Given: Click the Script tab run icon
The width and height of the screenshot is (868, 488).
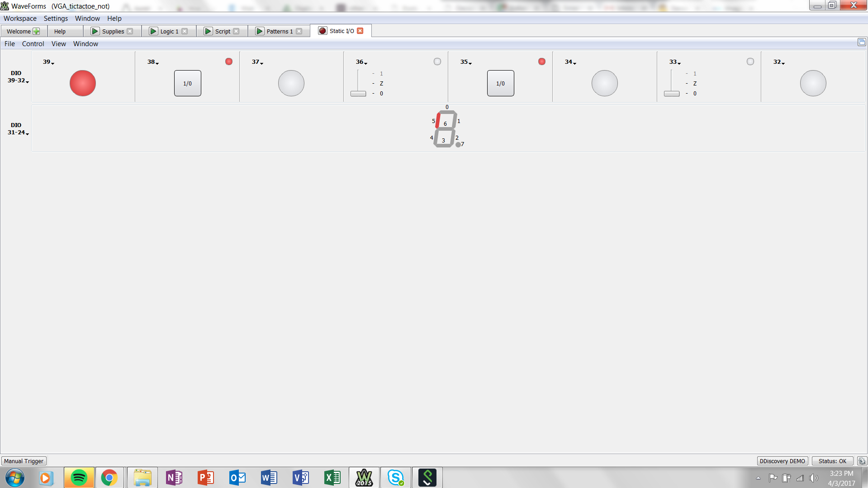Looking at the screenshot, I should 208,31.
